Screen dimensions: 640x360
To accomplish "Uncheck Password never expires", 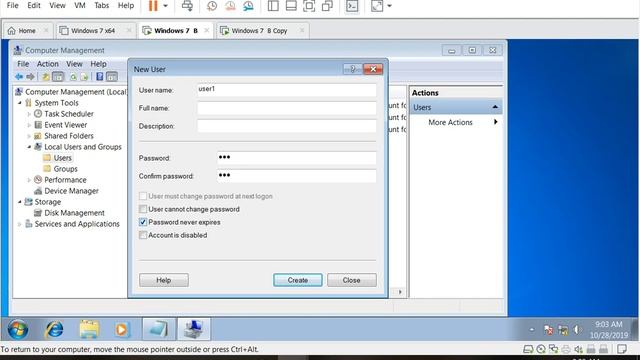I will pos(143,222).
